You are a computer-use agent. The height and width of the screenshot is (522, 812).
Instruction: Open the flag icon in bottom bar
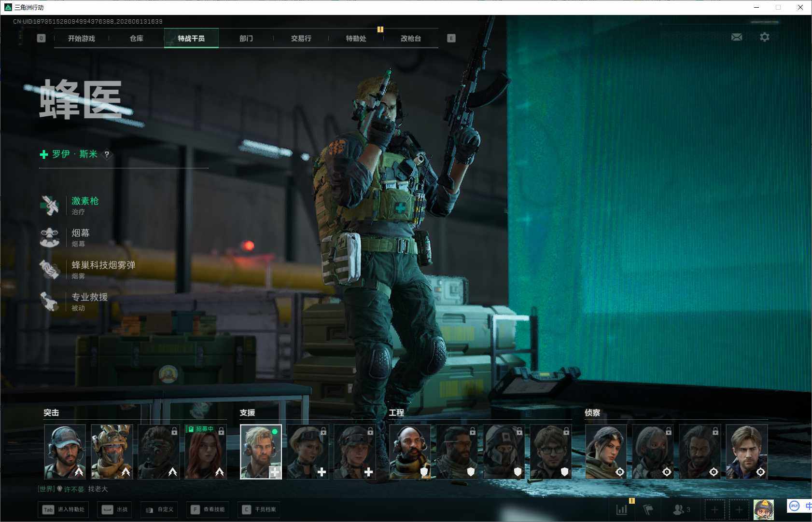coord(648,509)
